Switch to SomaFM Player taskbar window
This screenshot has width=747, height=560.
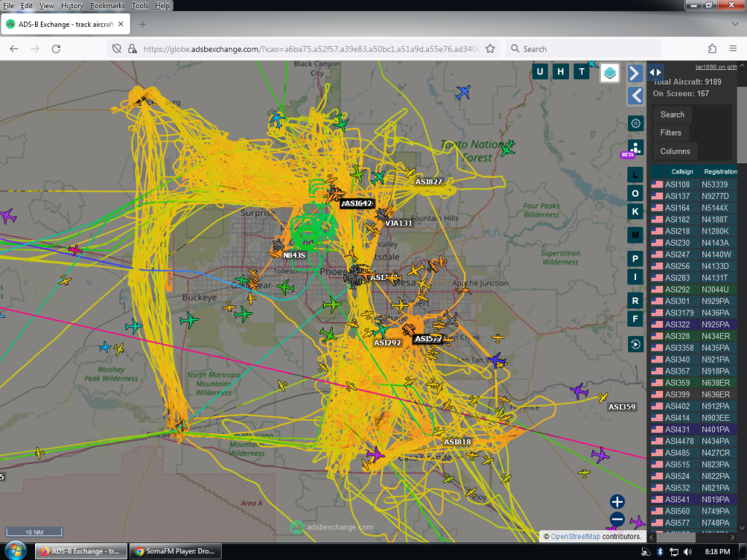pos(175,551)
